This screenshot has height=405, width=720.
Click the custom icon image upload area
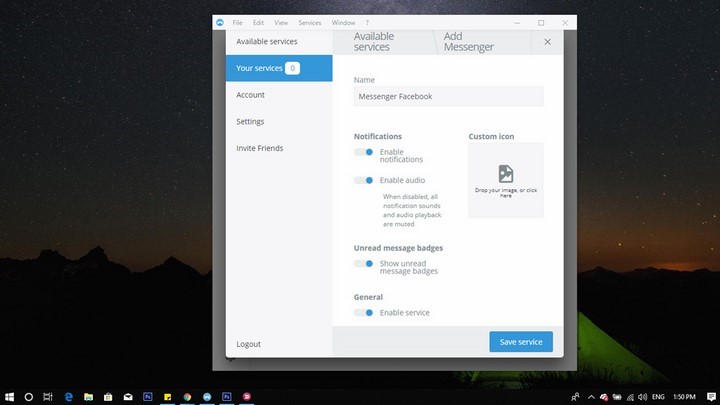tap(505, 180)
